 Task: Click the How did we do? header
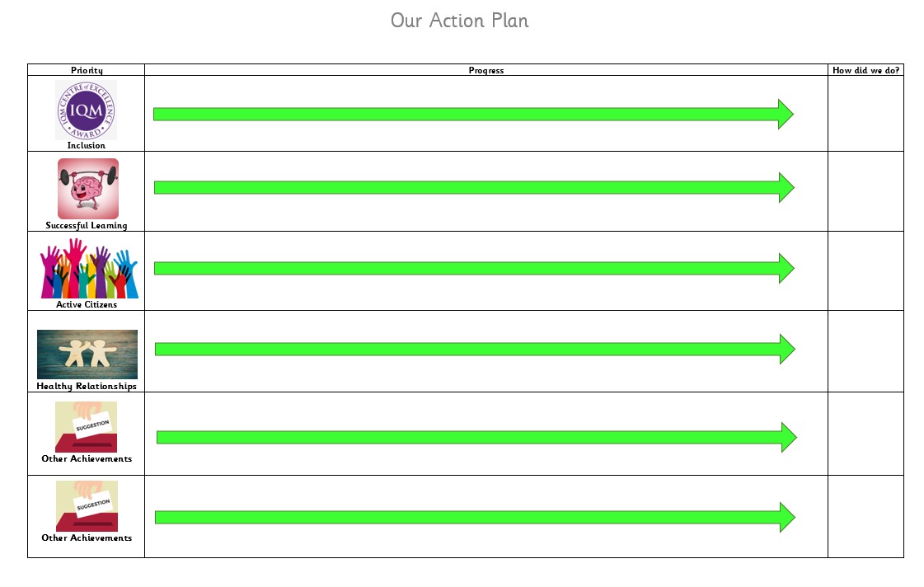point(865,70)
